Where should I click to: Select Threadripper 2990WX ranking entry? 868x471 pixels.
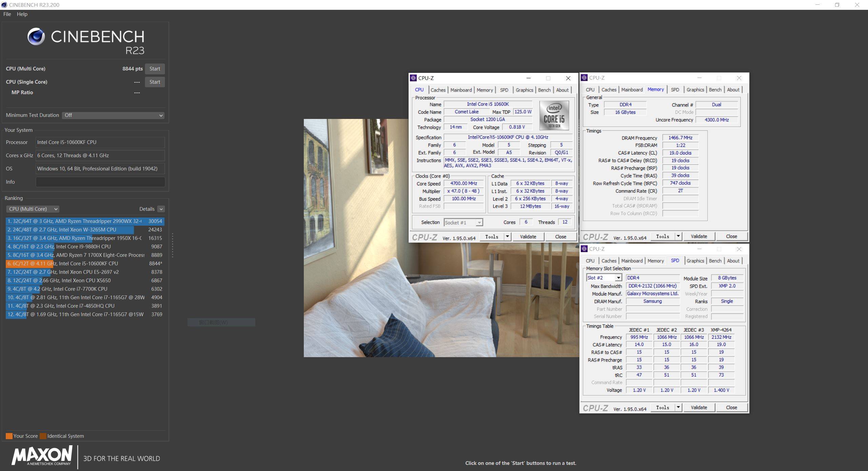(x=85, y=221)
